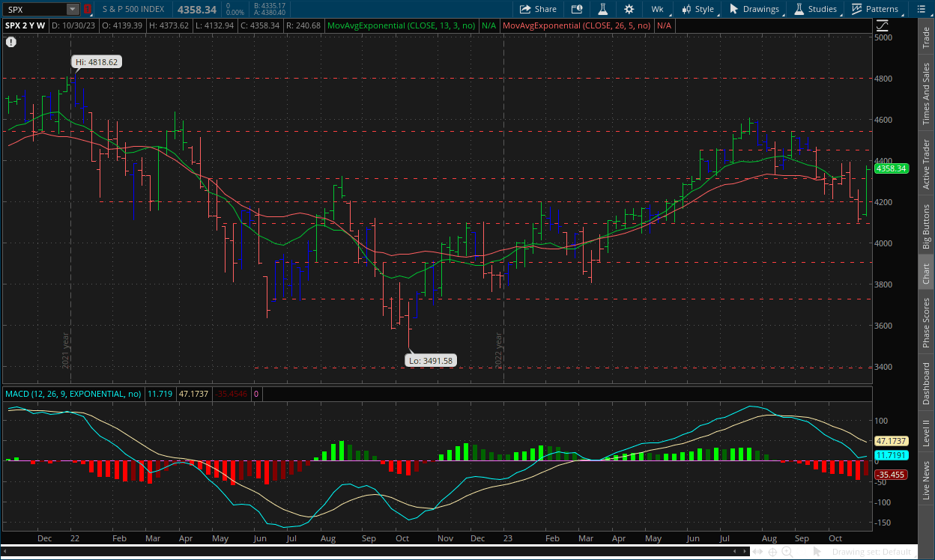Click the chart alert exclamation icon
This screenshot has height=560, width=935.
(10, 42)
